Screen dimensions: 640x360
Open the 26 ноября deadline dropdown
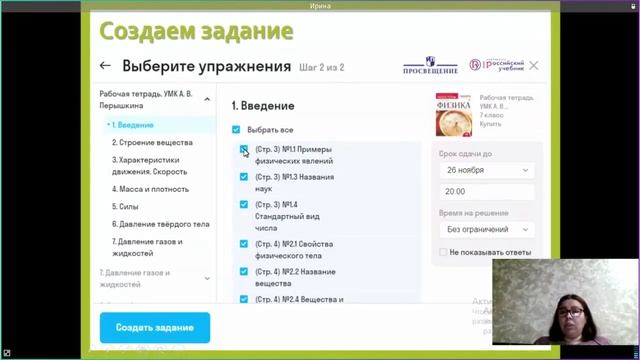[487, 170]
